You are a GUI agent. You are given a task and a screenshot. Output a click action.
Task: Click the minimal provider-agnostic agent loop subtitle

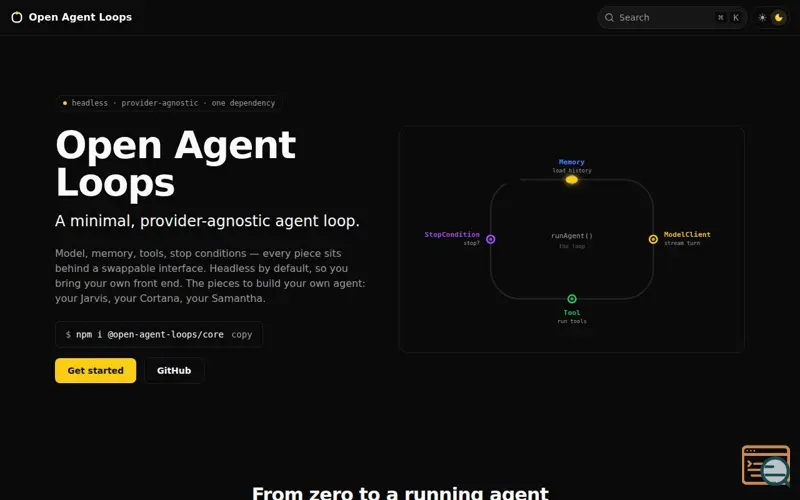[207, 221]
